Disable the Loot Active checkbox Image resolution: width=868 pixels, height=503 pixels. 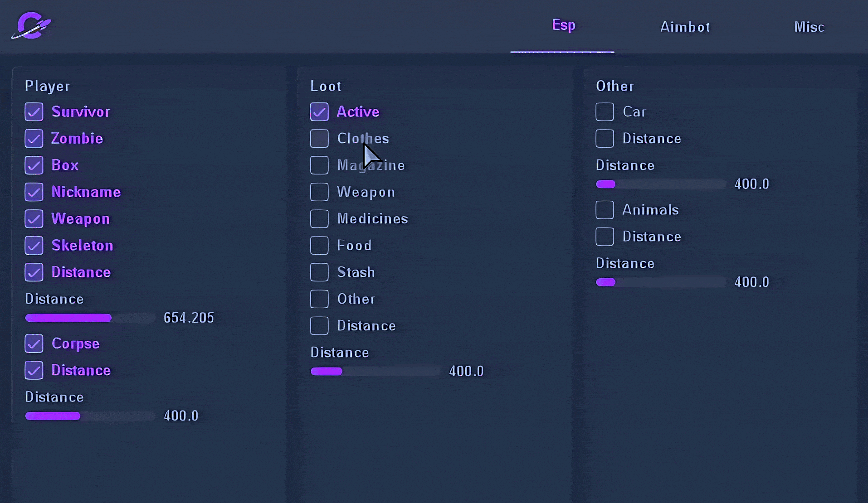coord(319,112)
